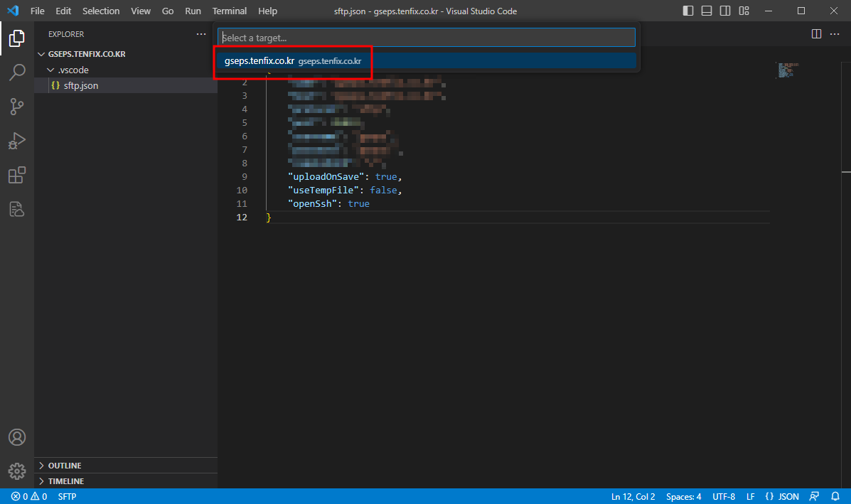Show errors and warnings in status bar

coord(29,496)
